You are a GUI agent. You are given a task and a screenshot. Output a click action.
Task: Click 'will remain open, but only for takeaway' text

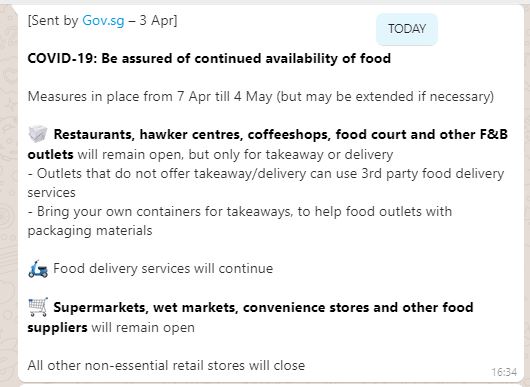(x=235, y=154)
